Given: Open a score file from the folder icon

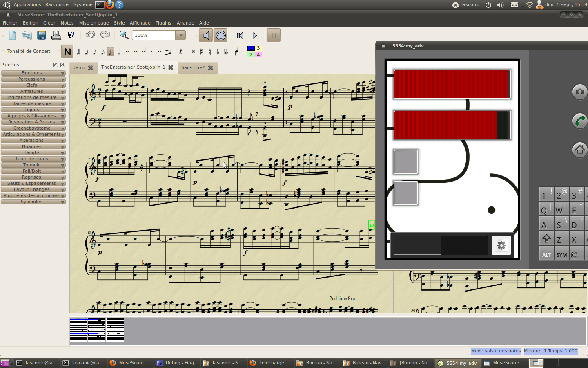Looking at the screenshot, I should tap(27, 36).
